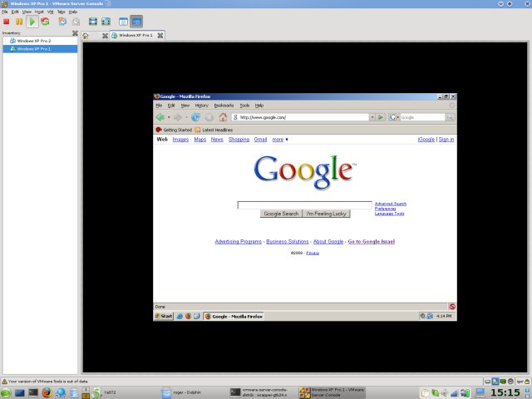Open the URL bar history dropdown
Viewport: 532px width, 399px height.
point(372,117)
